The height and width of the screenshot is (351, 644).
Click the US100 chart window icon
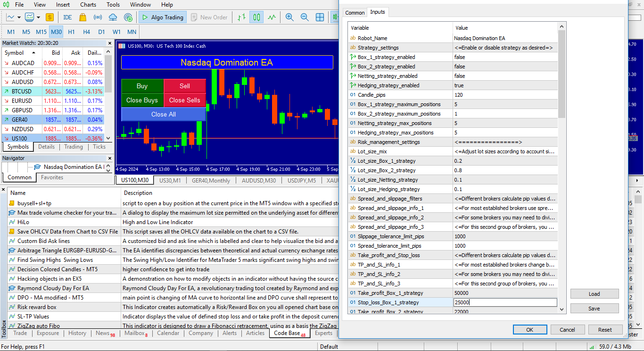[122, 46]
